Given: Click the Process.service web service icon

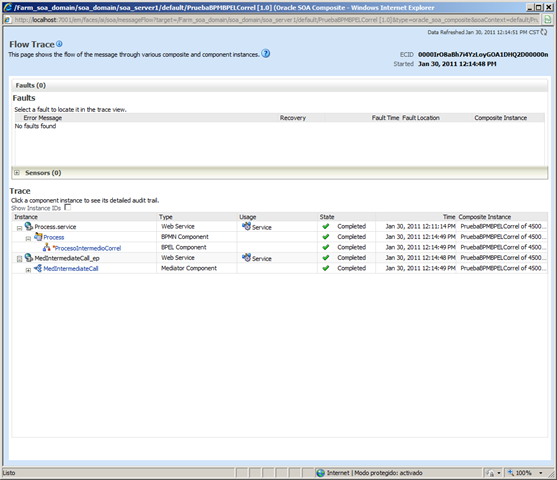Looking at the screenshot, I should pos(29,226).
